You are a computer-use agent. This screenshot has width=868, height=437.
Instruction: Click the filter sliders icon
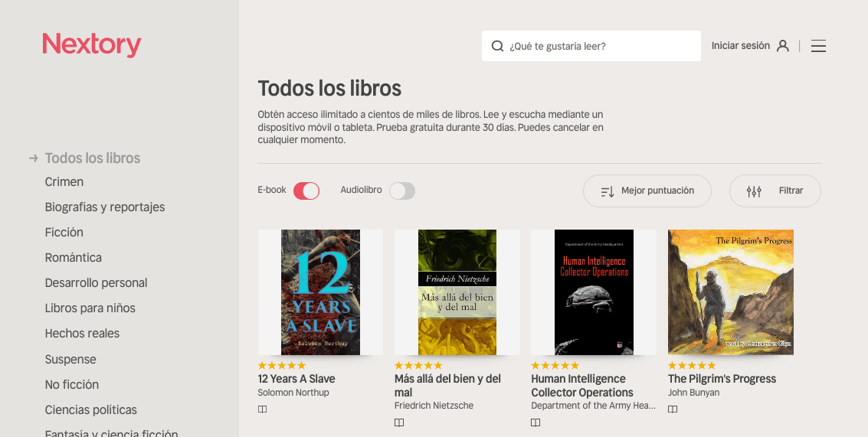pyautogui.click(x=754, y=191)
